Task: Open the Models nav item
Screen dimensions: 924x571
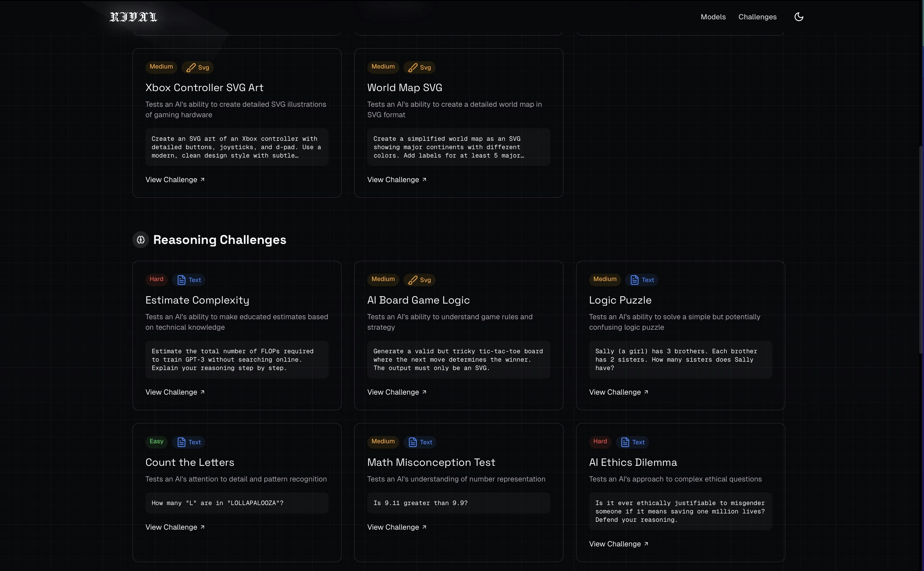Action: coord(713,17)
